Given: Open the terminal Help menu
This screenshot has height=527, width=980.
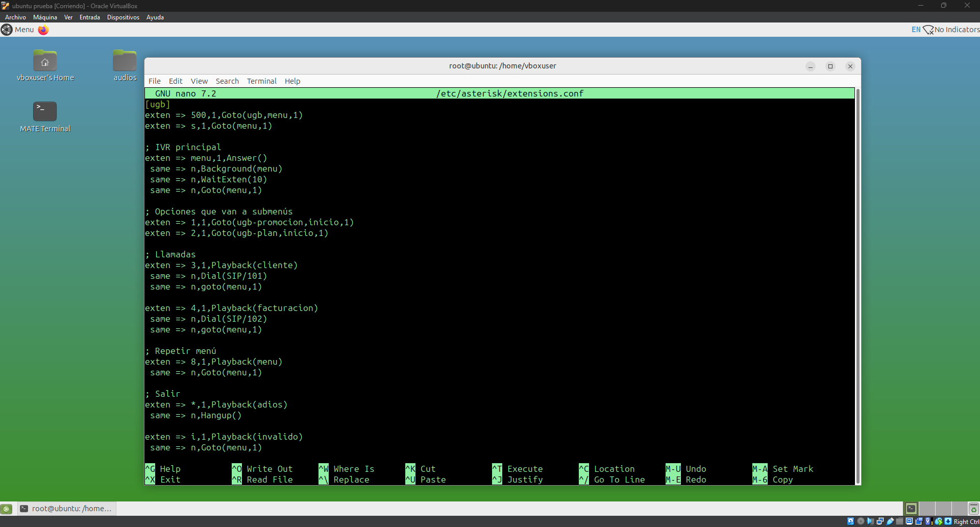Looking at the screenshot, I should click(292, 81).
